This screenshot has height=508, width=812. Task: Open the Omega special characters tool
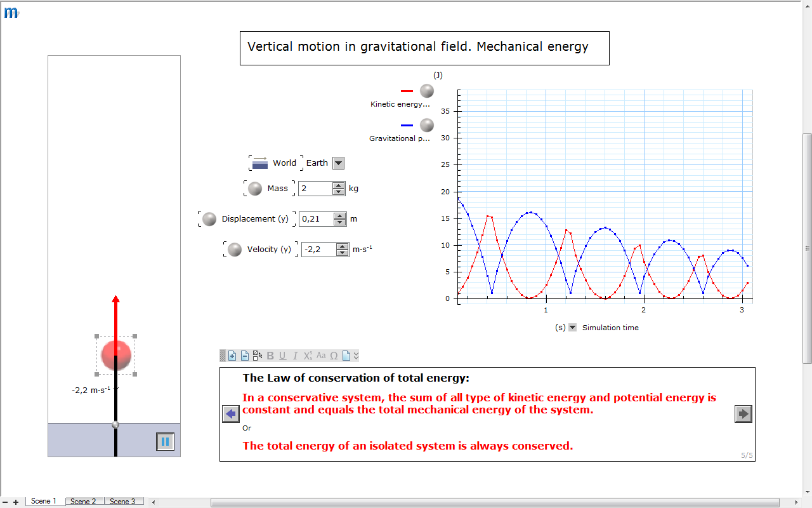(334, 356)
